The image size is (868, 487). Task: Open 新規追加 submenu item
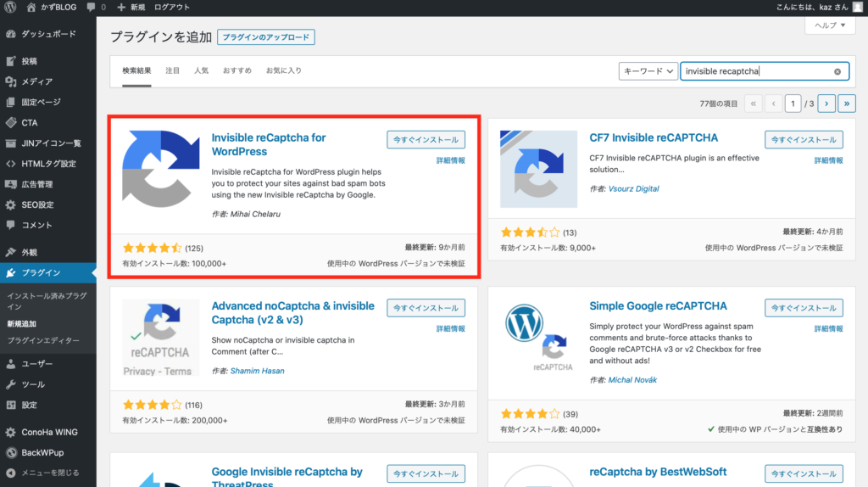[x=21, y=323]
